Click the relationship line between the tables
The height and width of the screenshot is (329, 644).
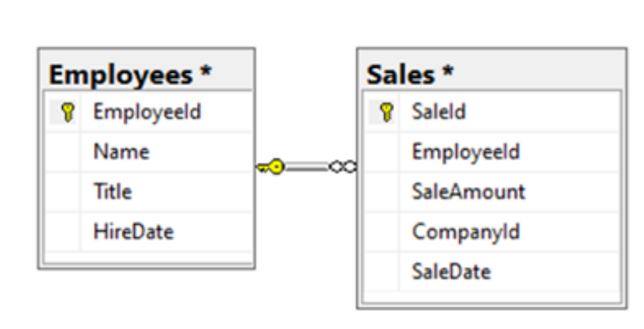click(x=307, y=167)
